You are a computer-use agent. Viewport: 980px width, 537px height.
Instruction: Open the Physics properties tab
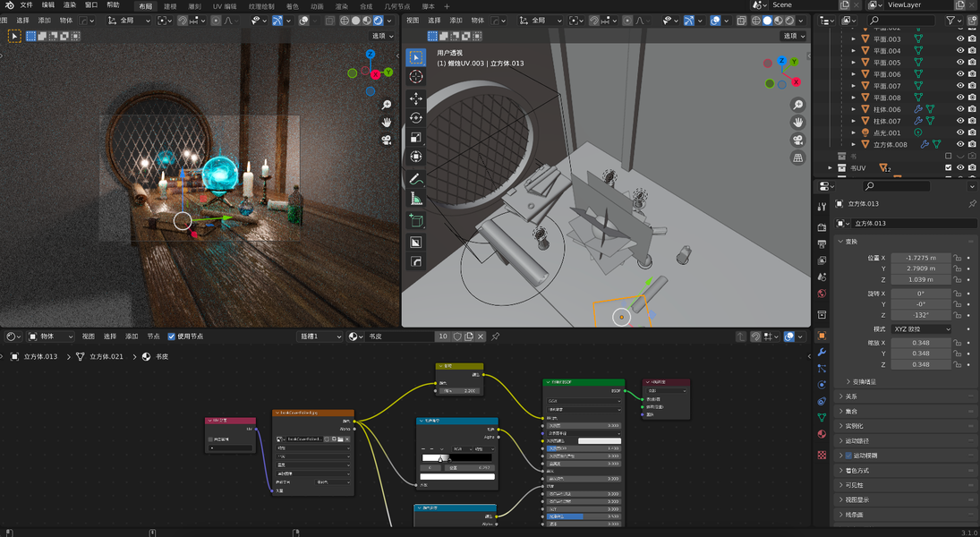822,385
